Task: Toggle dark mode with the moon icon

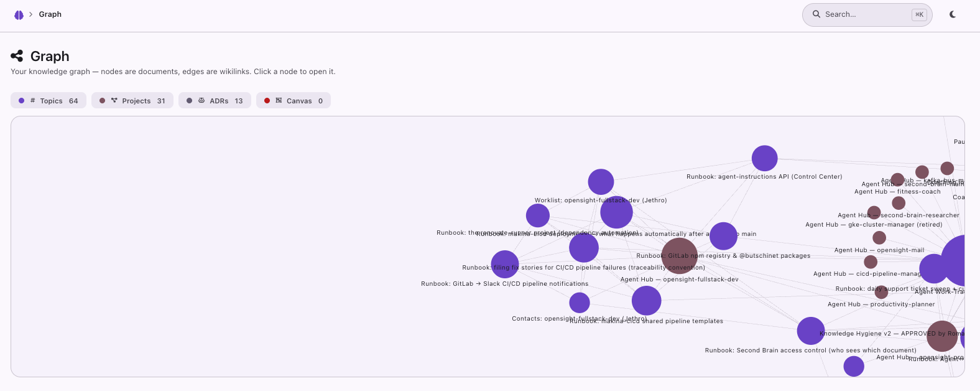Action: click(x=953, y=14)
